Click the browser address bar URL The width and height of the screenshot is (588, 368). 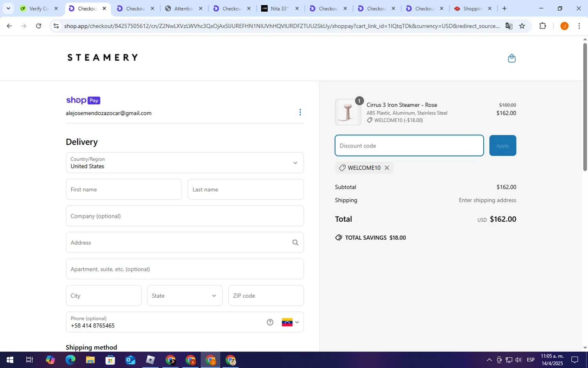pos(282,26)
